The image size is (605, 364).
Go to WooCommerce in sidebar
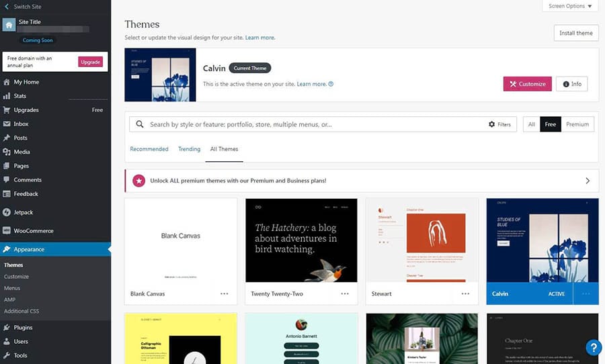coord(34,231)
